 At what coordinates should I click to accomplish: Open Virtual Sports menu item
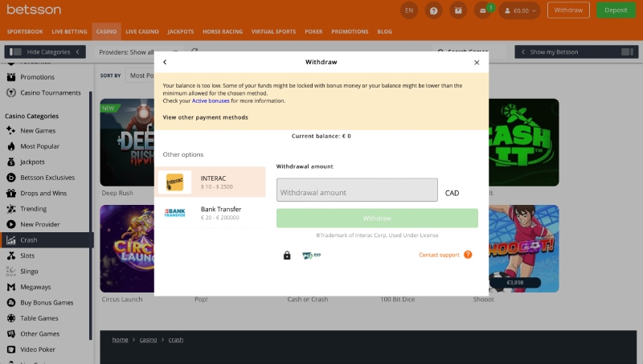(273, 31)
